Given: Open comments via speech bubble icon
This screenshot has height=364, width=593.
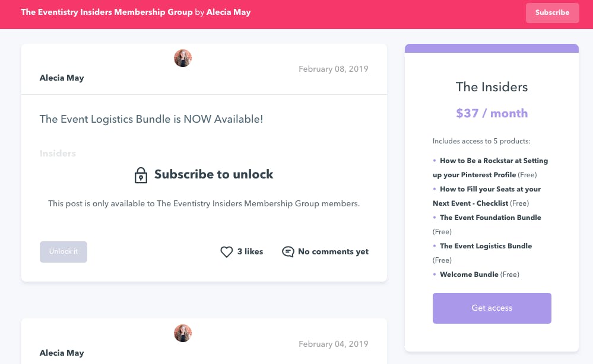Looking at the screenshot, I should click(x=288, y=252).
